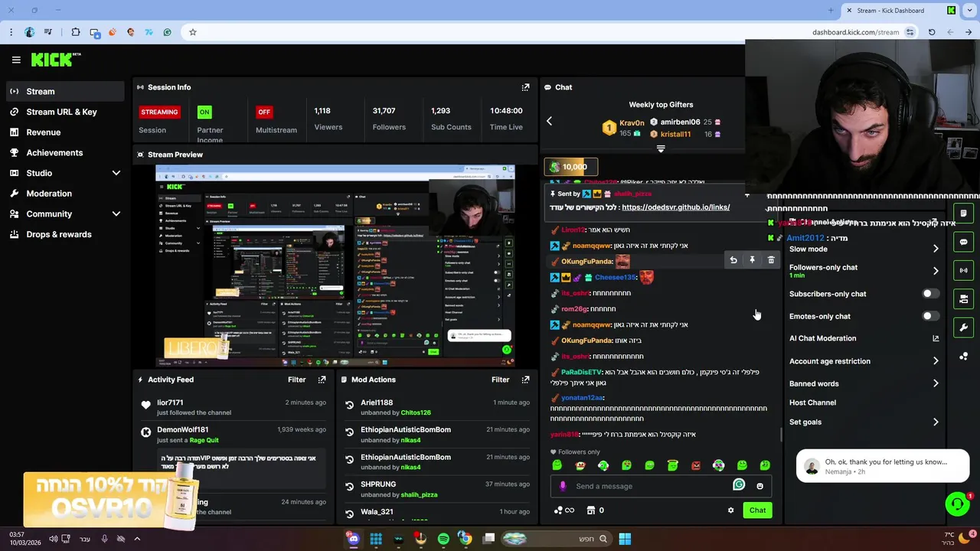
Task: Open Moderation page in sidebar
Action: pyautogui.click(x=64, y=194)
